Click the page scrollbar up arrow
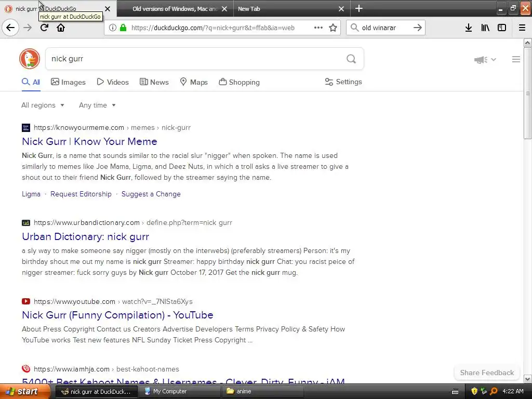532x399 pixels. [527, 43]
